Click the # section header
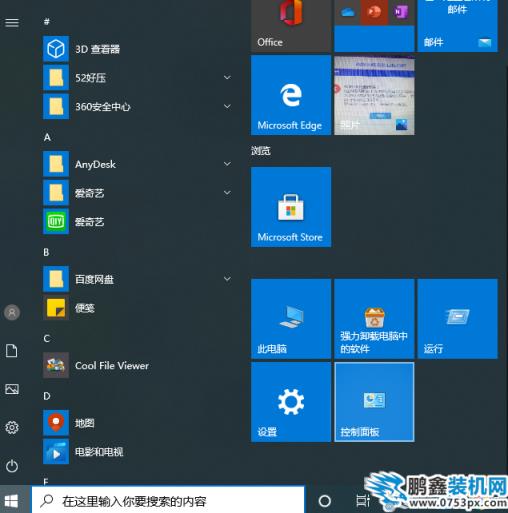This screenshot has height=513, width=508. [x=47, y=22]
